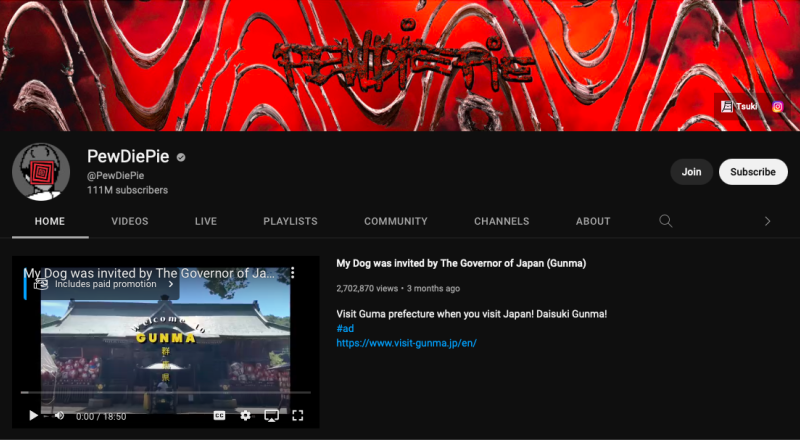Viewport: 800px width, 440px height.
Task: Expand the 'Includes paid promotion' notice
Action: (x=104, y=284)
